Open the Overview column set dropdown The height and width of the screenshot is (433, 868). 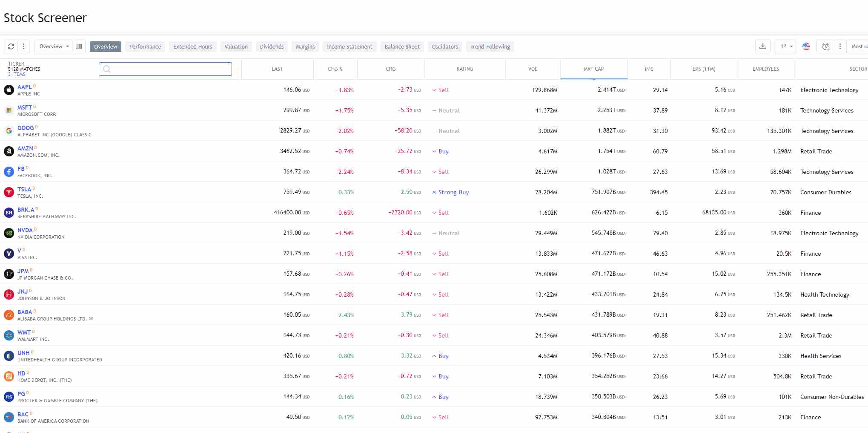(x=54, y=46)
